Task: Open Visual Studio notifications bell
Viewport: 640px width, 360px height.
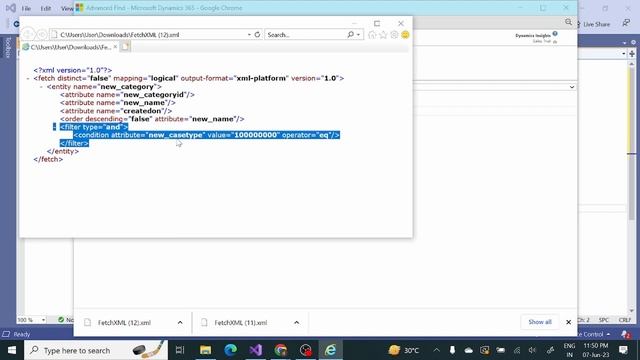Action: click(x=625, y=334)
